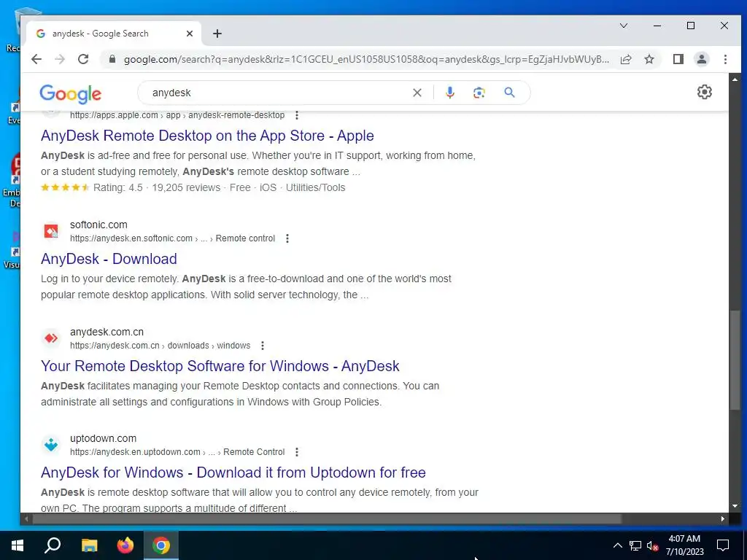Click the scroll right arrow at bottom
The width and height of the screenshot is (747, 560).
click(723, 519)
